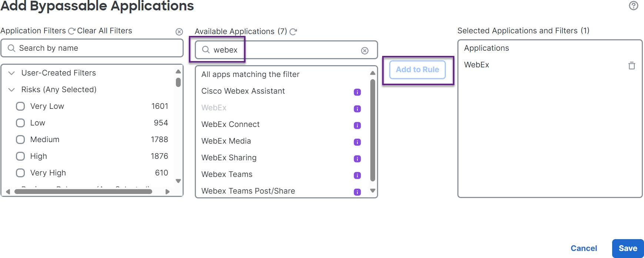Viewport: 644px width, 258px height.
Task: Click the Add to Rule button
Action: 417,70
